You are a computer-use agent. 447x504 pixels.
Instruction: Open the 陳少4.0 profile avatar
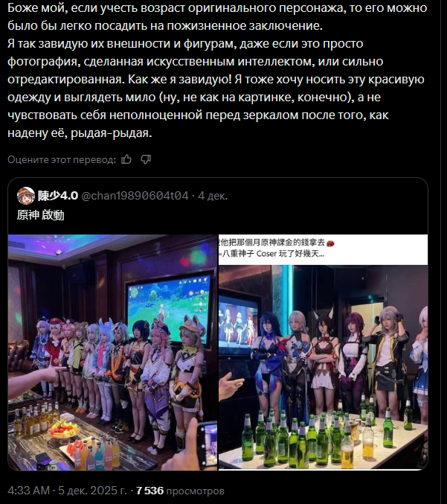[x=26, y=196]
